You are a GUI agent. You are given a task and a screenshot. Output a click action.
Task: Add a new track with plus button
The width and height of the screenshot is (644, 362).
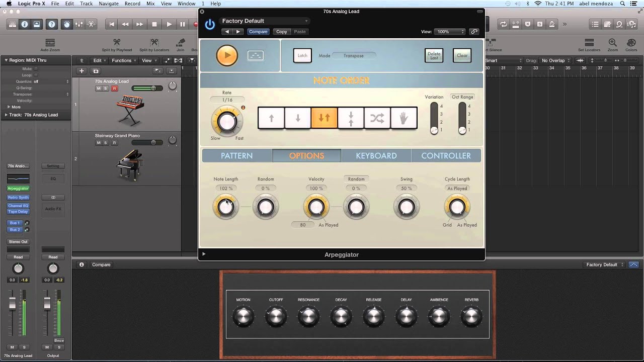tap(82, 71)
